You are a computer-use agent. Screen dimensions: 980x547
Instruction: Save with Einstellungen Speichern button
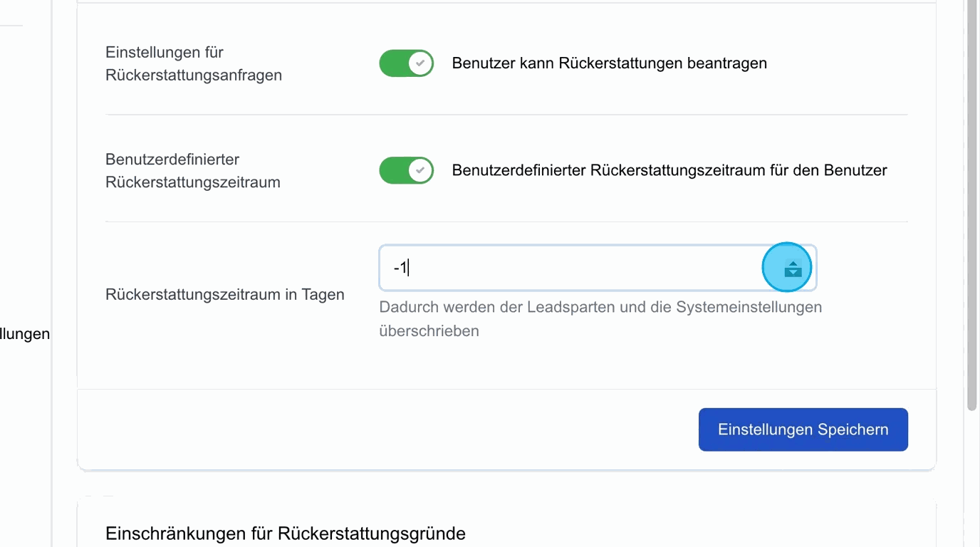pos(803,429)
